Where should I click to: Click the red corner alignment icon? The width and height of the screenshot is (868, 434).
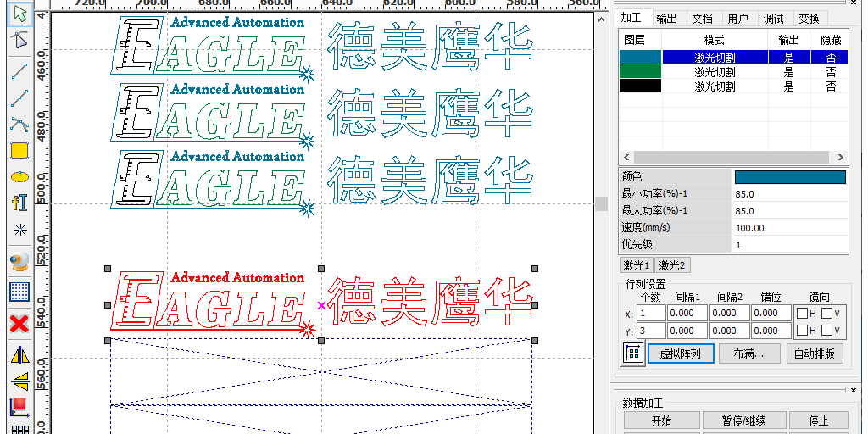click(x=20, y=408)
